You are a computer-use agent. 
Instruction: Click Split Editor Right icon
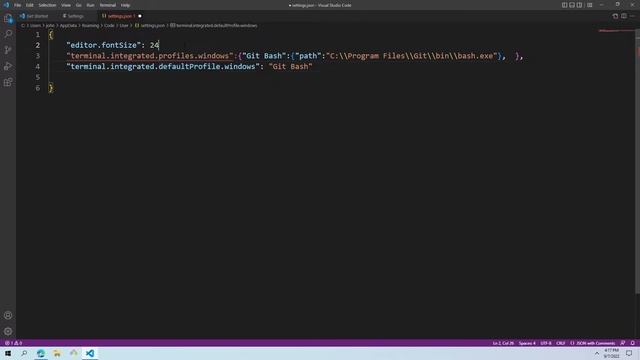coord(624,16)
